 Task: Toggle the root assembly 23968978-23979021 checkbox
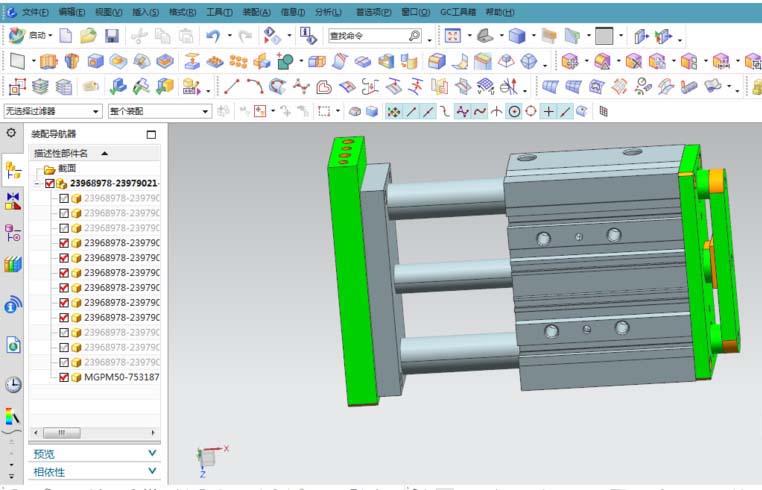pos(50,183)
